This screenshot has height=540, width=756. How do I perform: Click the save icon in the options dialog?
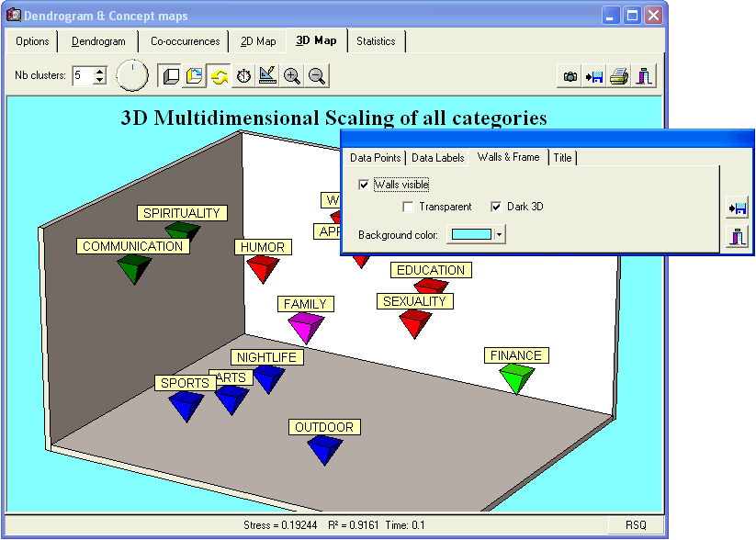(736, 208)
